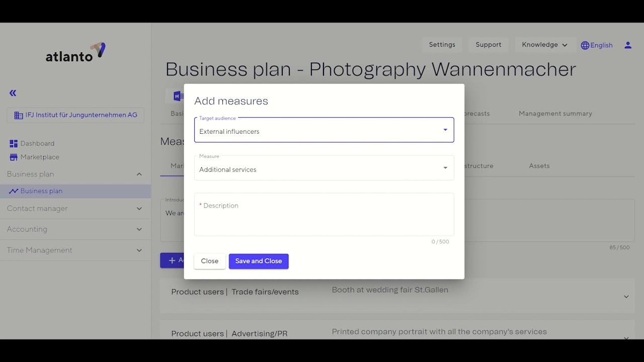Open Marketplace from the sidebar icon
This screenshot has width=644, height=362.
pyautogui.click(x=13, y=157)
